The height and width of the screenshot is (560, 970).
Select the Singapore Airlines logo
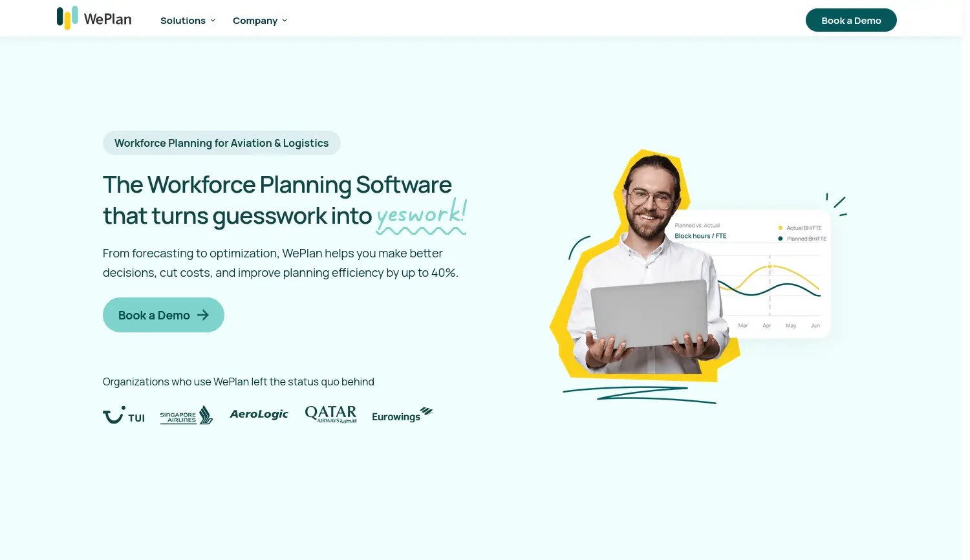point(186,415)
